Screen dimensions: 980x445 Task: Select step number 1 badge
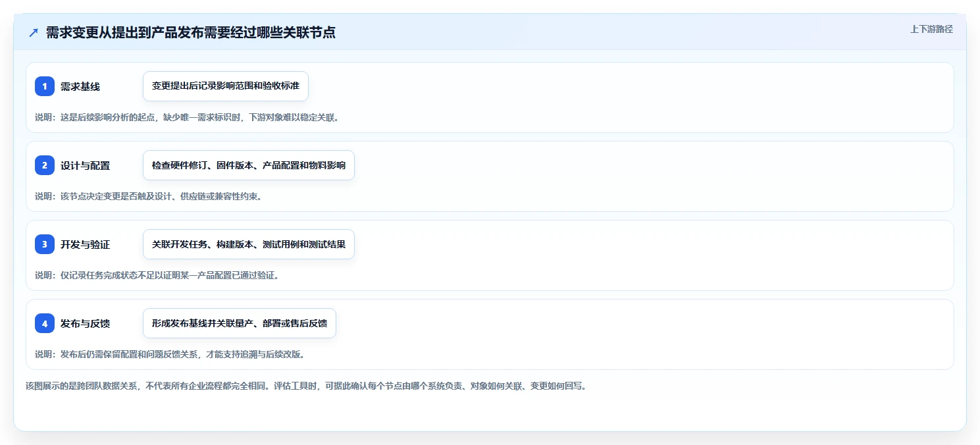point(45,86)
